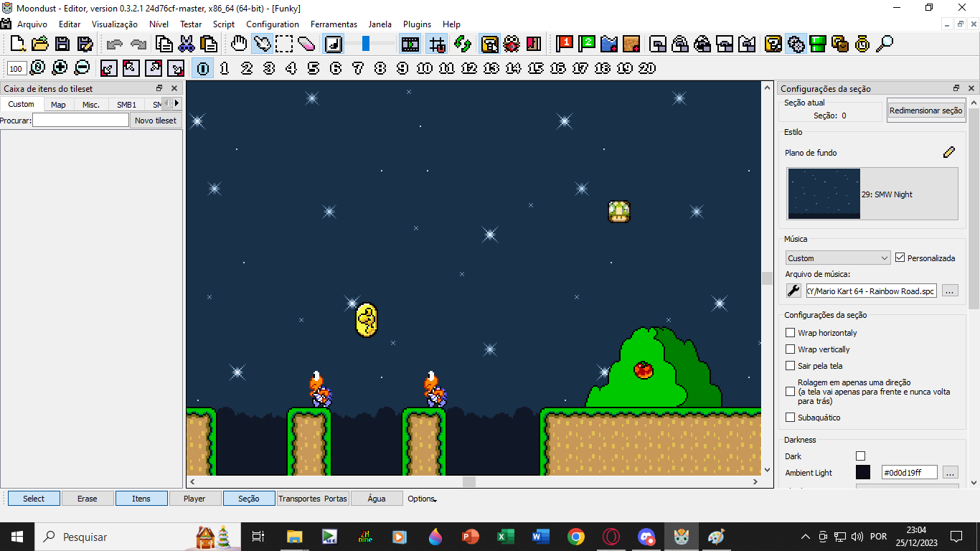Zoom out of the level
Image resolution: width=980 pixels, height=551 pixels.
[82, 68]
